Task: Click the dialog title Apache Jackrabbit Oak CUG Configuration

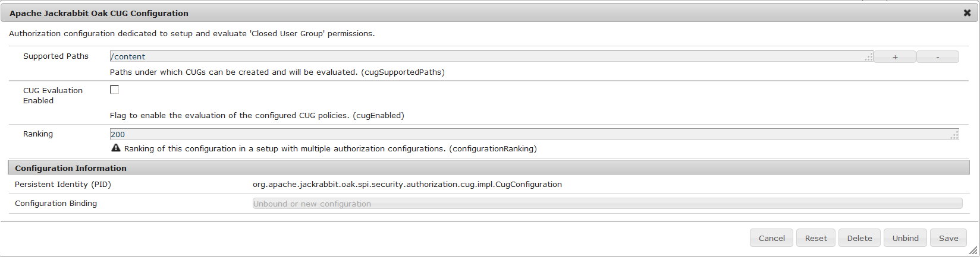Action: [x=99, y=13]
